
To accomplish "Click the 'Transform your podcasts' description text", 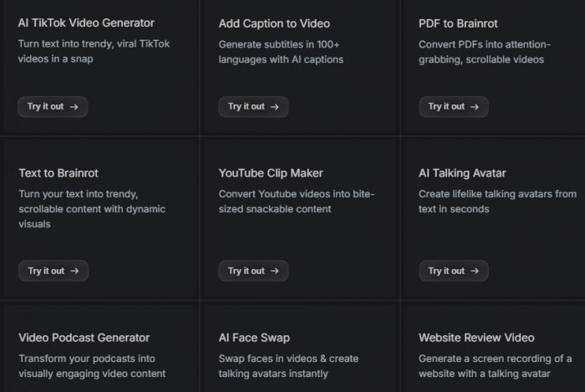I will click(92, 366).
